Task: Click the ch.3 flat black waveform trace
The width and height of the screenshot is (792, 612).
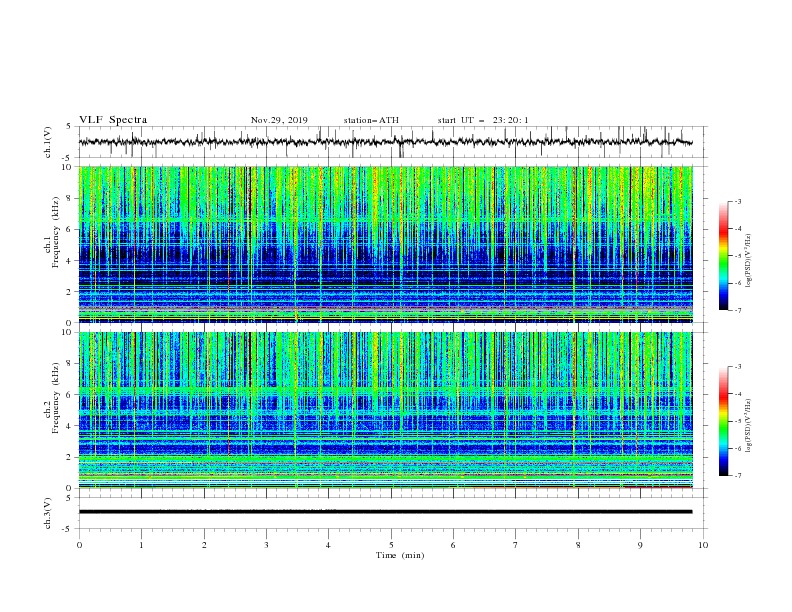Action: [x=385, y=512]
